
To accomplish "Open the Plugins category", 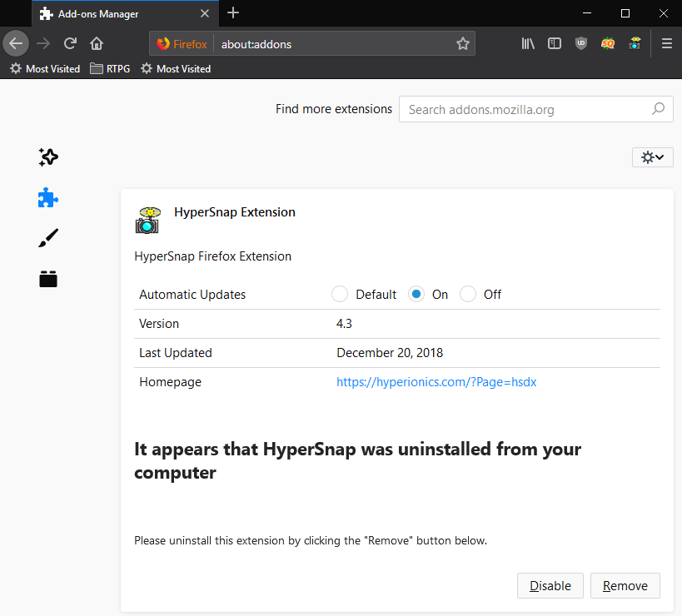I will tap(47, 279).
